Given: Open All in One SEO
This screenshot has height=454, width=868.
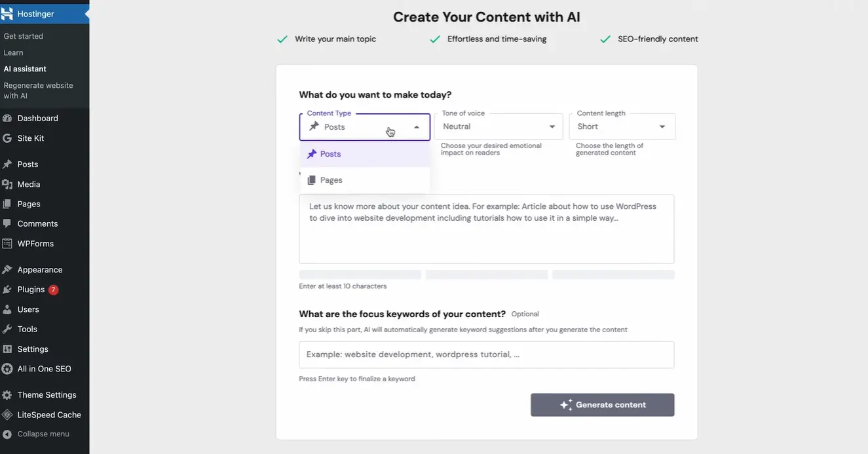Looking at the screenshot, I should (x=44, y=368).
